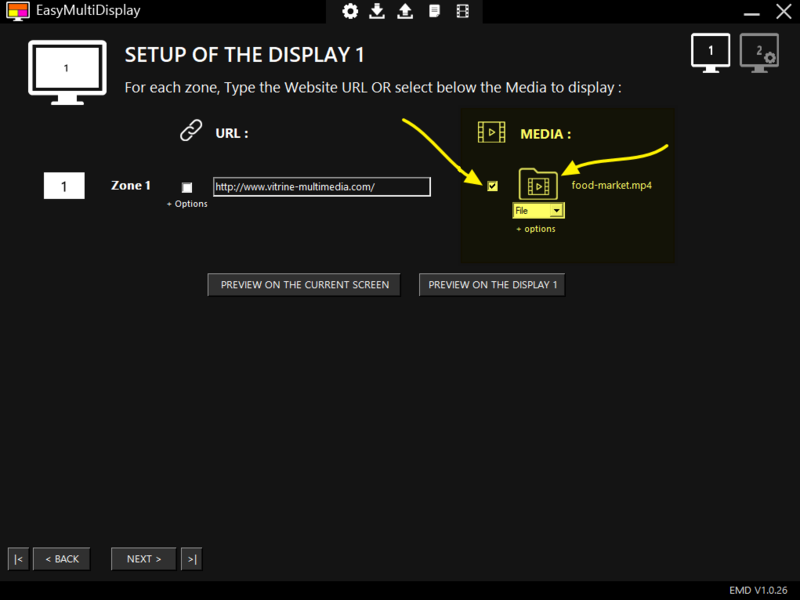Click PREVIEW ON THE DISPLAY 1
The height and width of the screenshot is (600, 800).
[x=491, y=284]
